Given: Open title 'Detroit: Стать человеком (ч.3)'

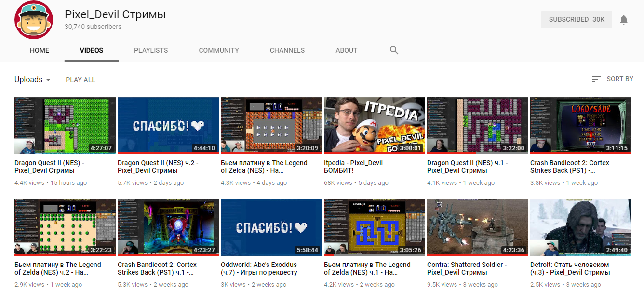Looking at the screenshot, I should (x=570, y=268).
